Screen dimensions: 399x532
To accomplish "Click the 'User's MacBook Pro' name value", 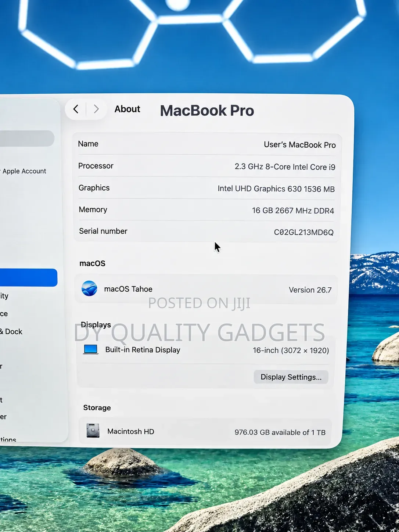I will click(300, 145).
